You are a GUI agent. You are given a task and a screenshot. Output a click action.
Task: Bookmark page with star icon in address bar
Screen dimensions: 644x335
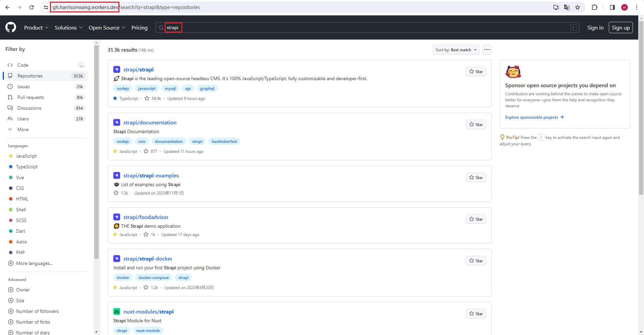[x=578, y=7]
